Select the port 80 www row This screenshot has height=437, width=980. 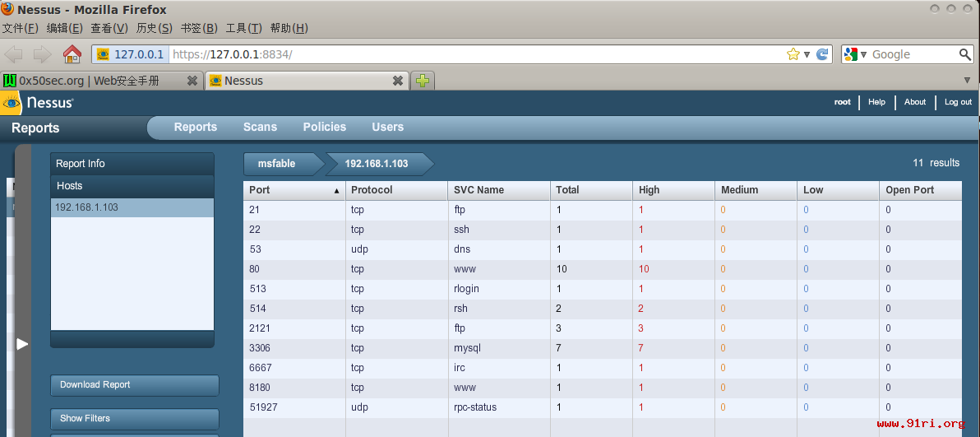click(x=603, y=269)
